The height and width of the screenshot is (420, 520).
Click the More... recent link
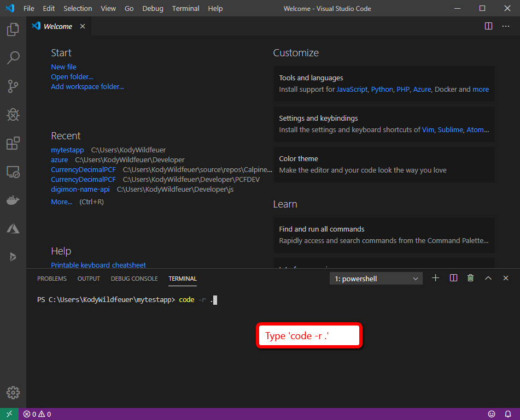(62, 202)
